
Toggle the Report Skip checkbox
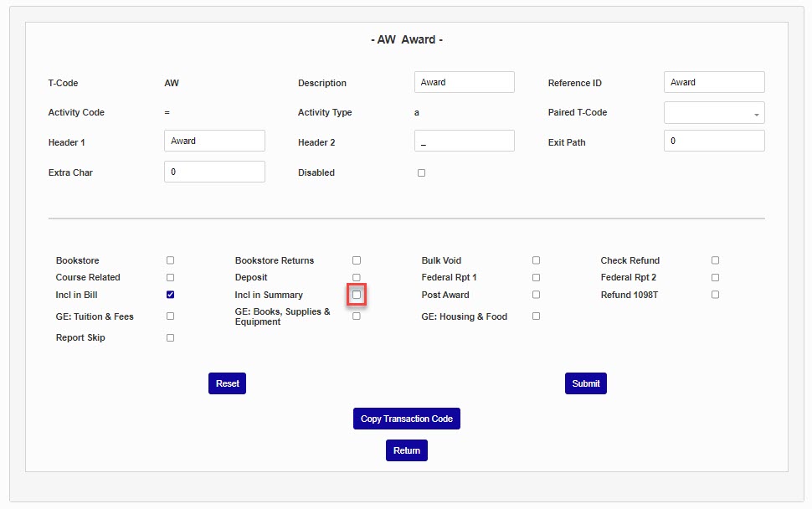pos(171,338)
